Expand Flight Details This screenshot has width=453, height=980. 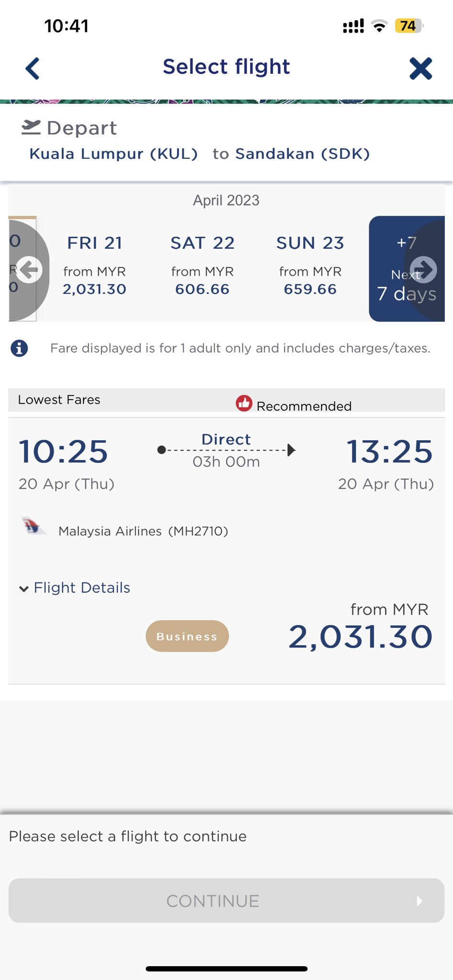pos(82,588)
